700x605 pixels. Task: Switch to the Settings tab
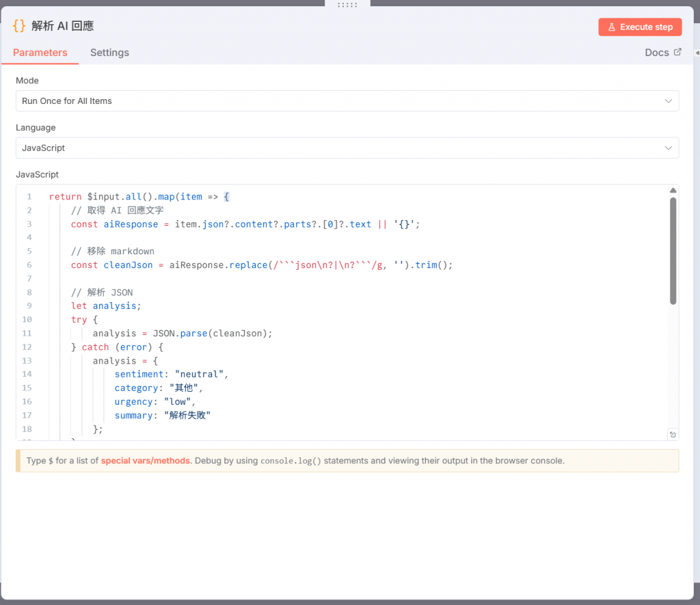coord(109,53)
